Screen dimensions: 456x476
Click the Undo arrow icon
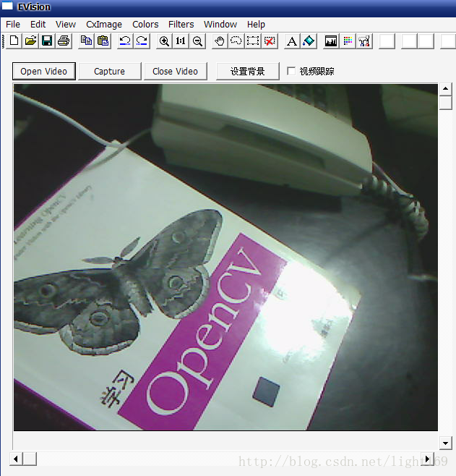point(125,41)
